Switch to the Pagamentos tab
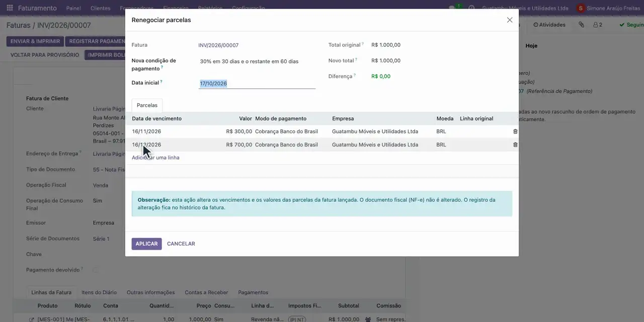The width and height of the screenshot is (644, 322). pyautogui.click(x=253, y=292)
